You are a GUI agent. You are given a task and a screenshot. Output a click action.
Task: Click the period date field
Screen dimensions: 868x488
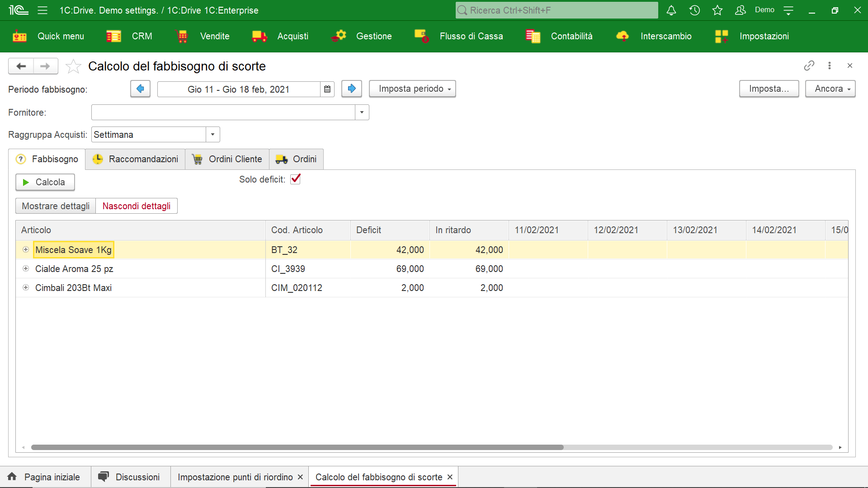(239, 89)
